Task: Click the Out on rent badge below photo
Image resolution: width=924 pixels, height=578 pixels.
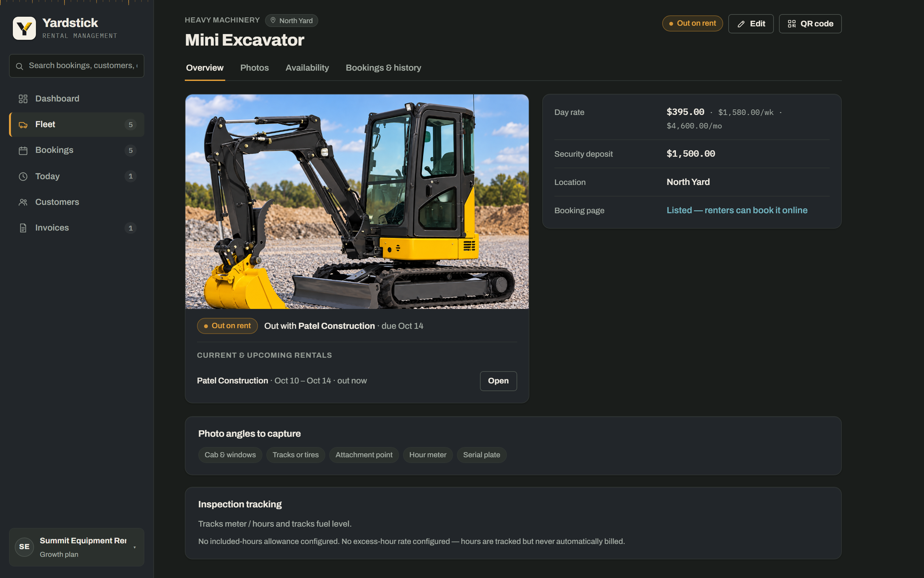Action: (227, 326)
